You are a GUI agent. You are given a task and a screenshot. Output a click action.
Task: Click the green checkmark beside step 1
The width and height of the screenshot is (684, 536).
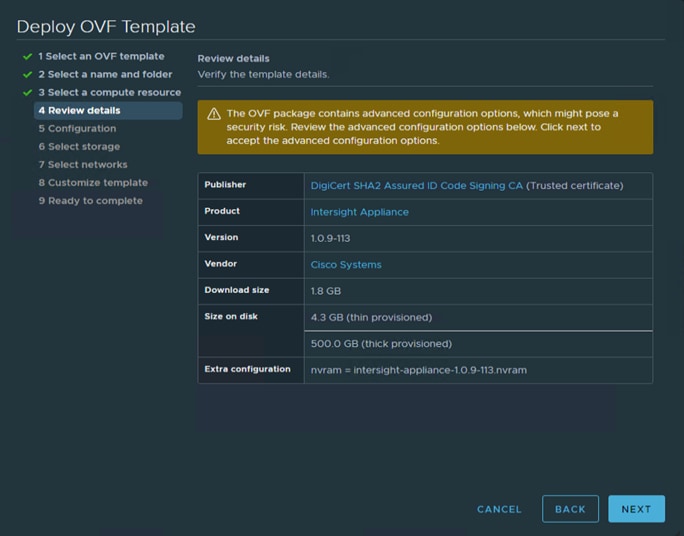click(27, 57)
